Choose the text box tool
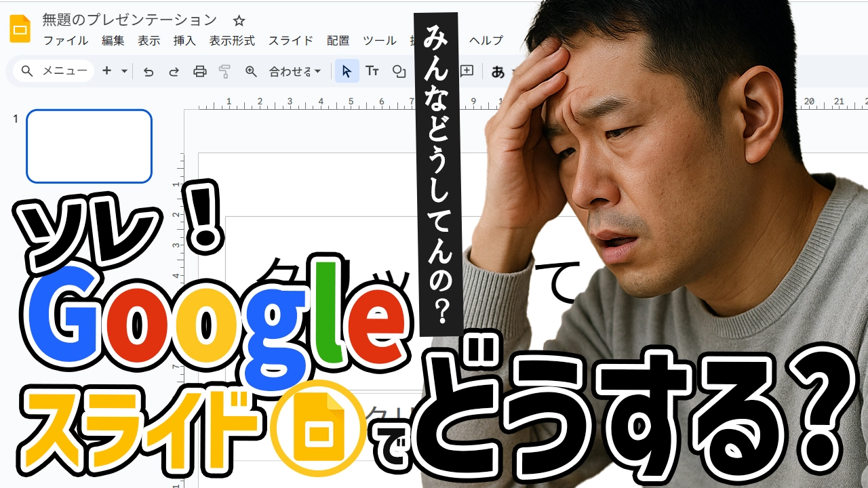The width and height of the screenshot is (868, 488). 372,71
